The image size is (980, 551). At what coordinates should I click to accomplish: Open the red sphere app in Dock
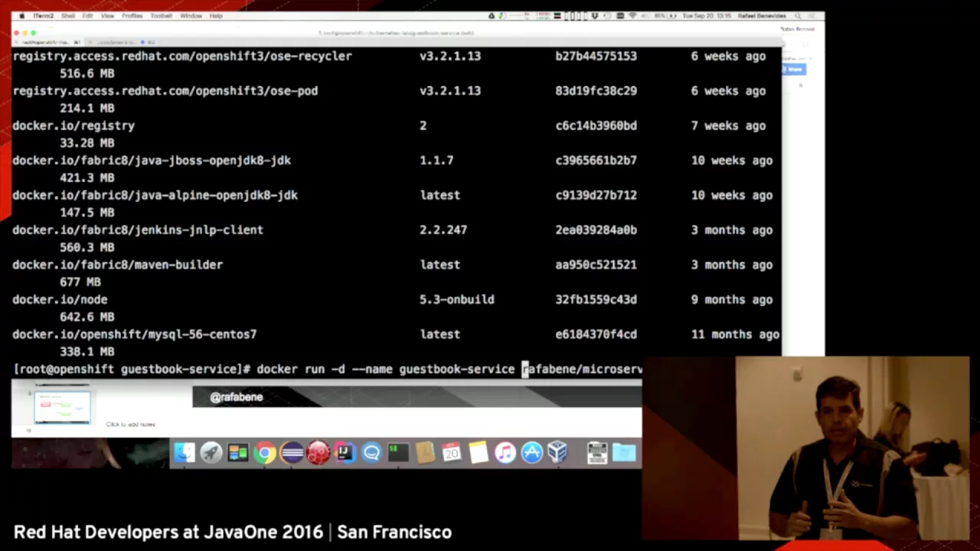[318, 453]
